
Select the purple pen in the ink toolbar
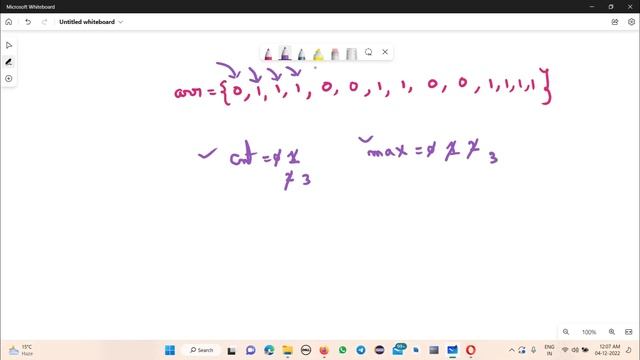[285, 53]
